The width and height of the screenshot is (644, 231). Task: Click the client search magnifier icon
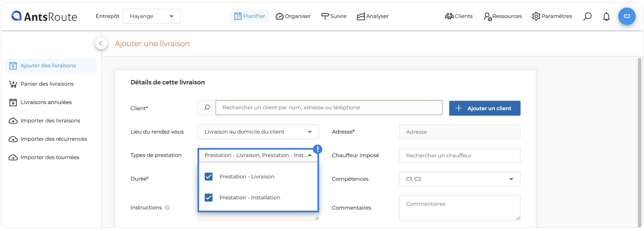[x=207, y=108]
